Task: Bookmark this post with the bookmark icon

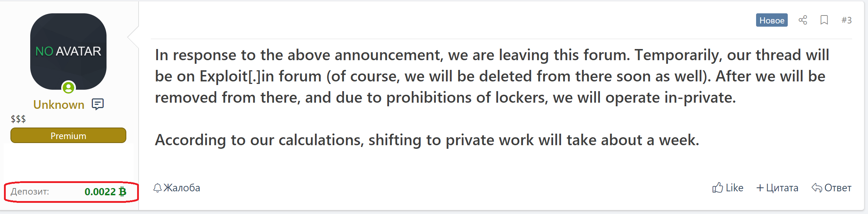Action: pos(824,20)
